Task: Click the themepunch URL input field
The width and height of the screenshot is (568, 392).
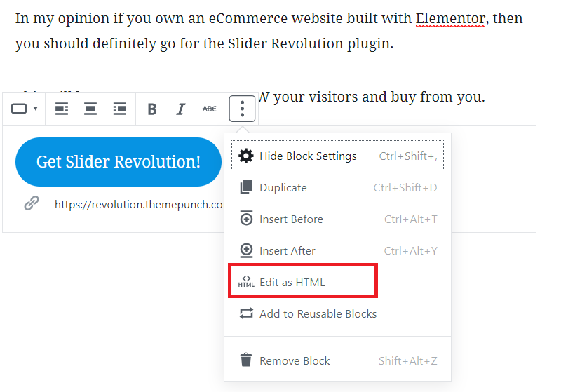Action: point(139,204)
